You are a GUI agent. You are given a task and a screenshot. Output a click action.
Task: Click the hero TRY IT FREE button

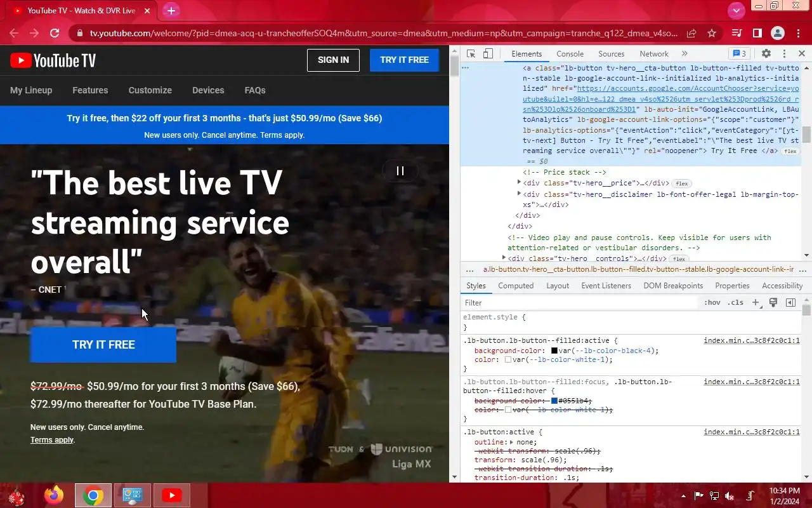103,345
